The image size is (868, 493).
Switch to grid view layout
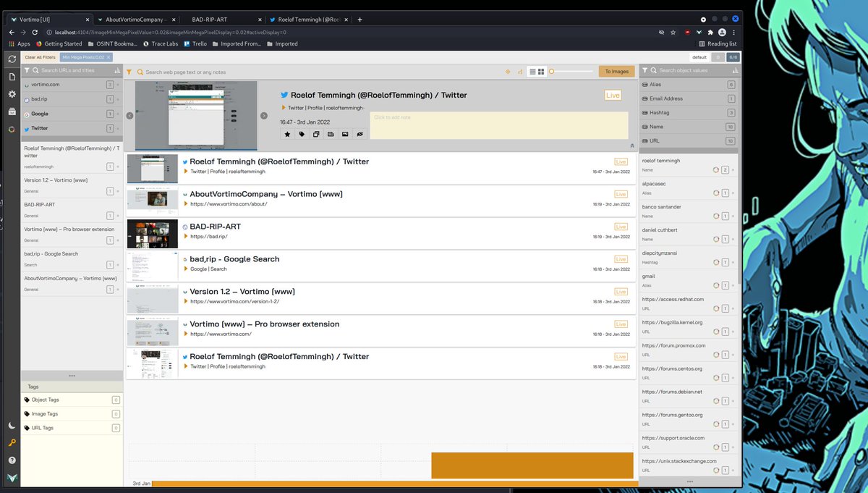pos(541,72)
